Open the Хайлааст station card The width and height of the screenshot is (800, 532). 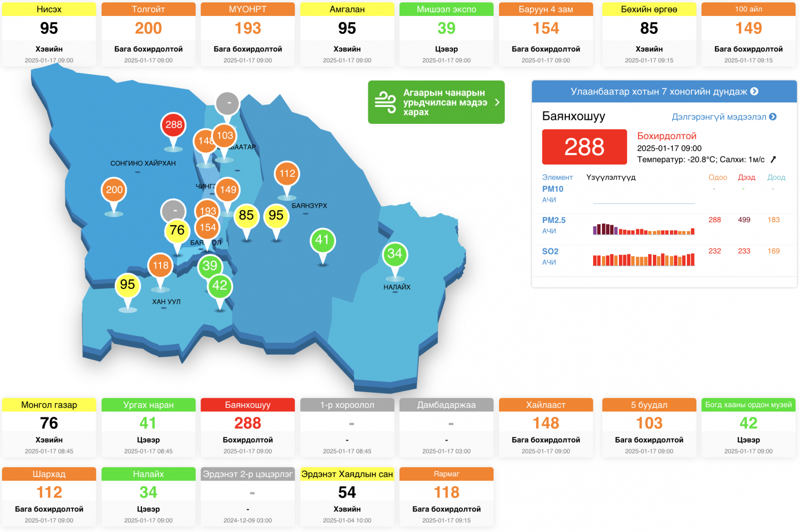[x=546, y=428]
